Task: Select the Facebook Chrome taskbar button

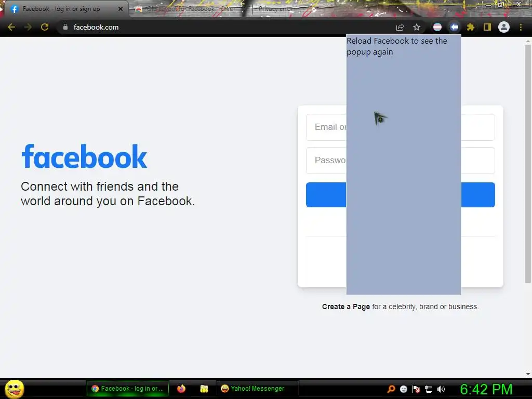Action: [128, 389]
